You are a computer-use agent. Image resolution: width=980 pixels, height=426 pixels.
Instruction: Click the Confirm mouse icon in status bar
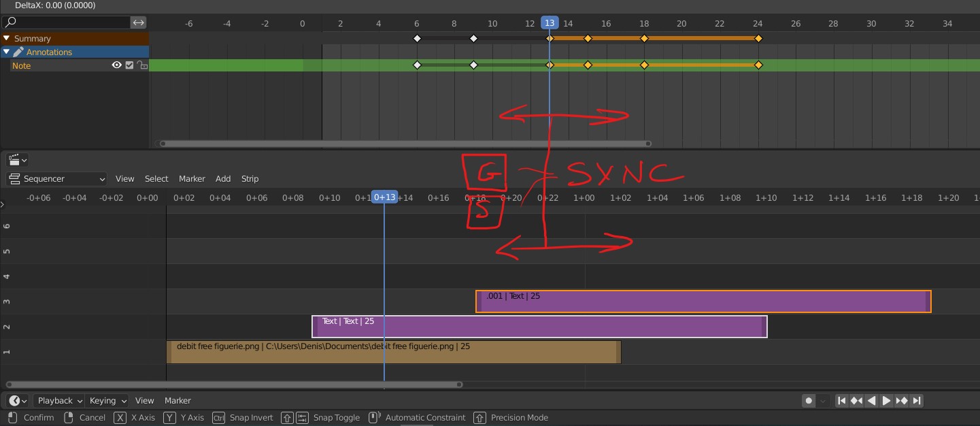click(12, 418)
